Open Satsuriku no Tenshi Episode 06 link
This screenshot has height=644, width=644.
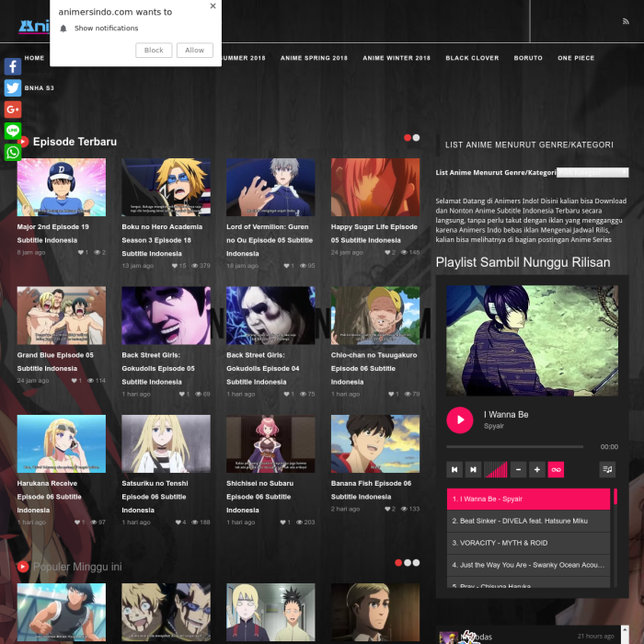coord(155,497)
